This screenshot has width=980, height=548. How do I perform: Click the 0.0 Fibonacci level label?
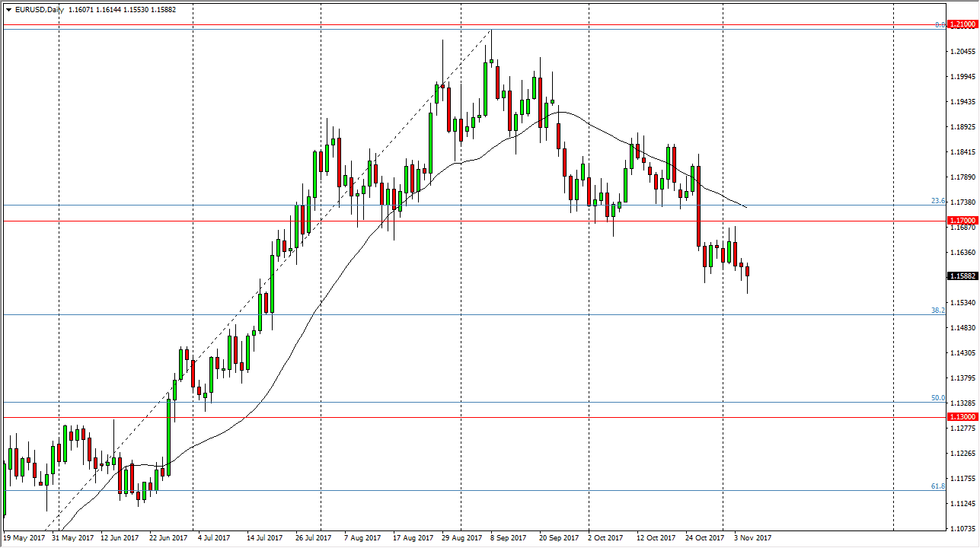coord(940,24)
